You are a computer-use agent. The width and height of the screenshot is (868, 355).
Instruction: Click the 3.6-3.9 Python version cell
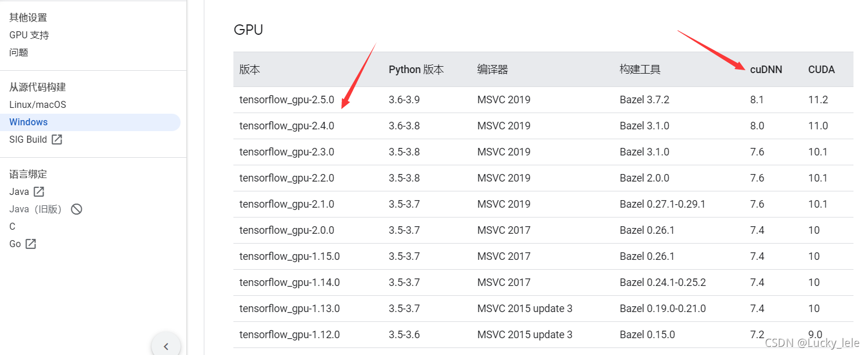(x=404, y=100)
